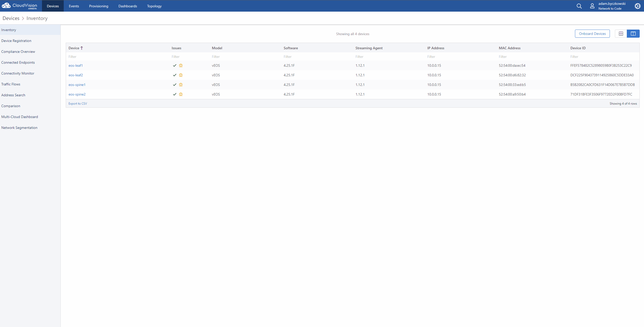Open Compliance Overview in sidebar
644x327 pixels.
tap(18, 52)
